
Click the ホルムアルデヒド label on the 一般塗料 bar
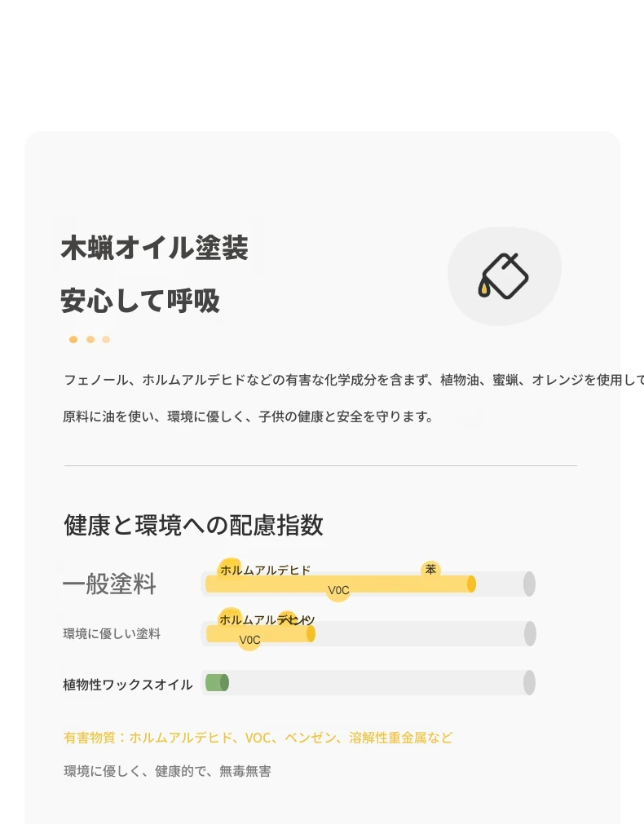[265, 570]
